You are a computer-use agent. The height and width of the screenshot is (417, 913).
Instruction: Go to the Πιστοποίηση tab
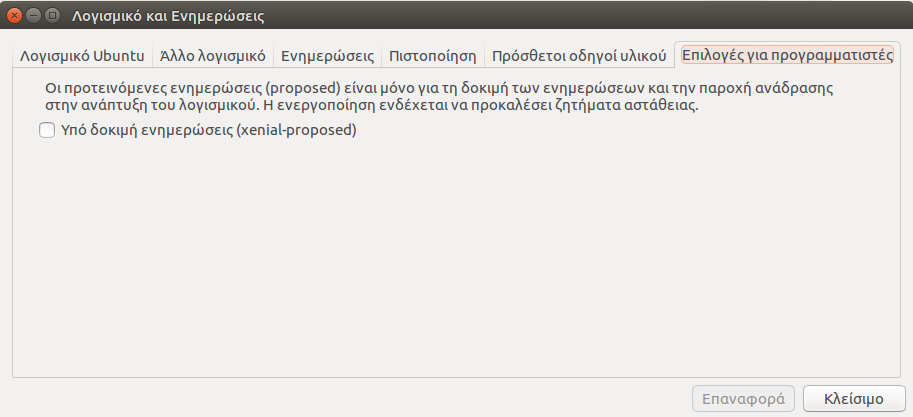click(x=432, y=55)
